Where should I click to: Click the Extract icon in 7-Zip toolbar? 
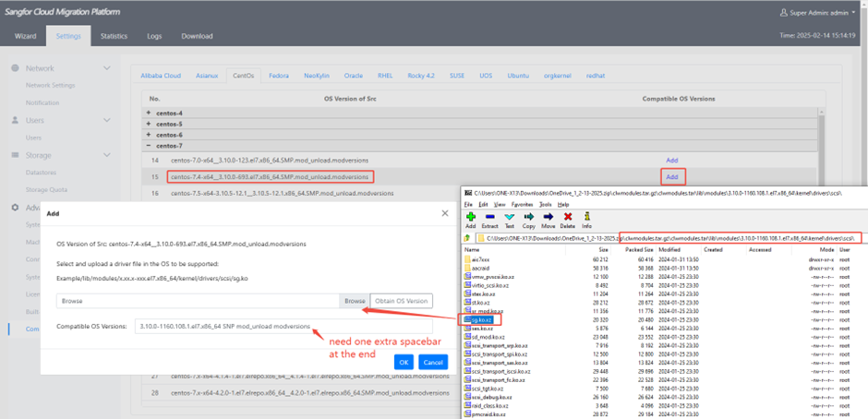490,217
